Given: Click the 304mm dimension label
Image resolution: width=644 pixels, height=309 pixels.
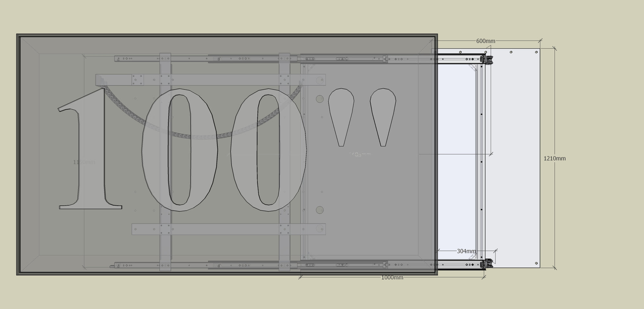Looking at the screenshot, I should (x=466, y=251).
